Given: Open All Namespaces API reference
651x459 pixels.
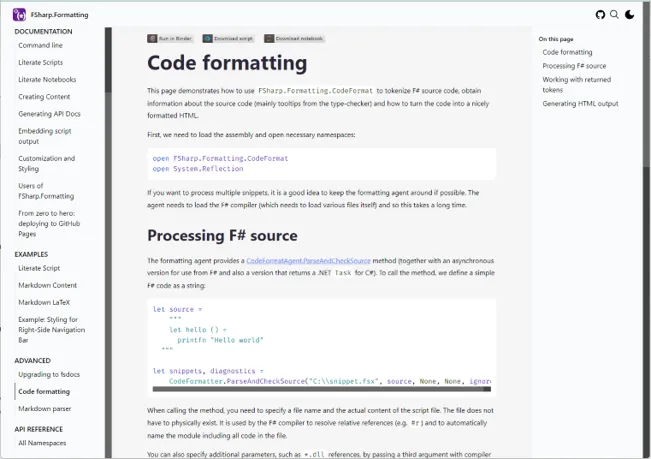Looking at the screenshot, I should tap(42, 443).
